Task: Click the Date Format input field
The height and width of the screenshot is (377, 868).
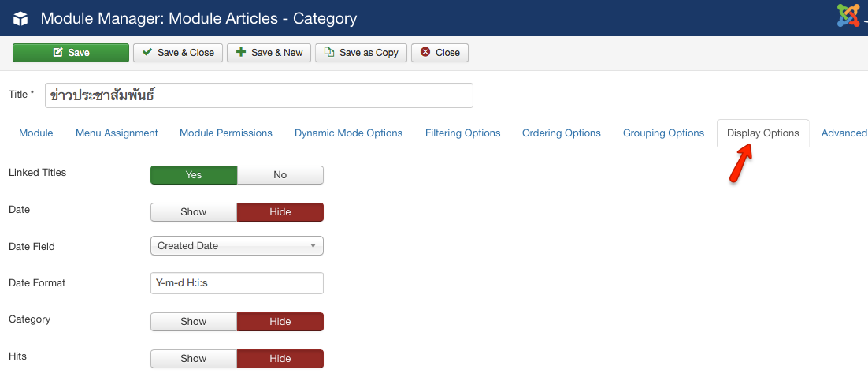Action: coord(237,282)
